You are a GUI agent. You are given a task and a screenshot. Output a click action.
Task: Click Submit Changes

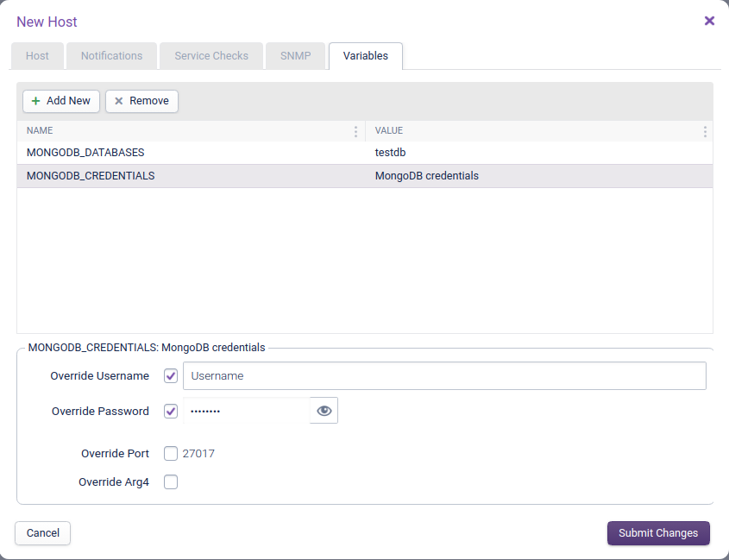[657, 532]
